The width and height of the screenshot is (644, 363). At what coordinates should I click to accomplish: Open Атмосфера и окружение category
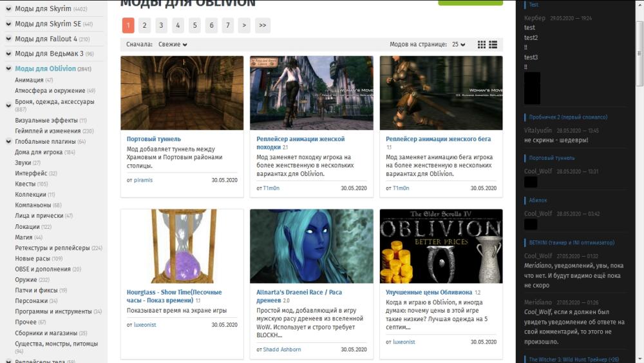pyautogui.click(x=50, y=90)
